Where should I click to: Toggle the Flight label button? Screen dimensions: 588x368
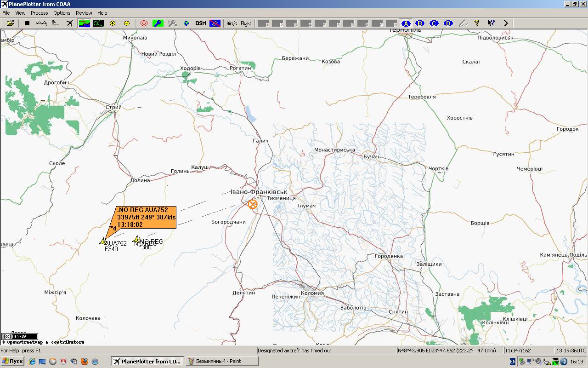click(246, 23)
